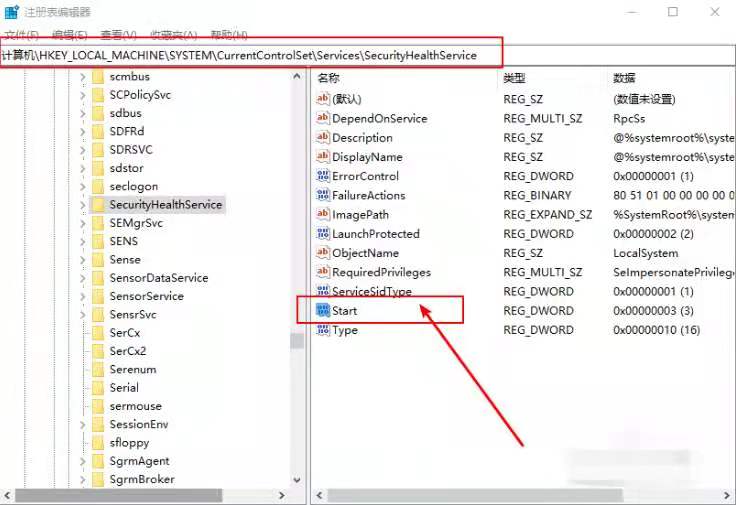Select the Serial folder icon
This screenshot has width=736, height=505.
[98, 388]
